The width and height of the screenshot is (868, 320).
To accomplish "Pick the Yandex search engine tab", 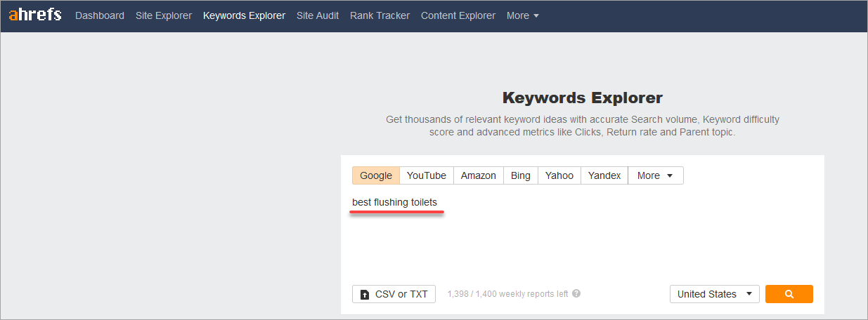I will click(x=604, y=175).
